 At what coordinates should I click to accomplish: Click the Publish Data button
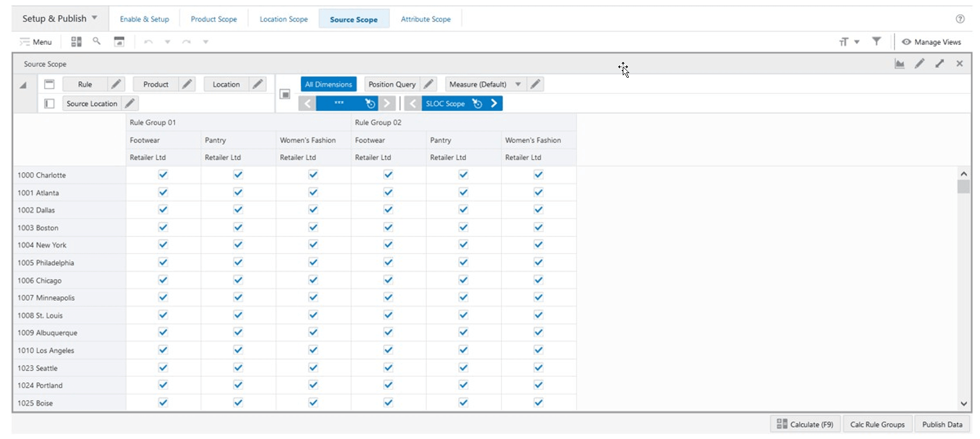click(x=942, y=424)
